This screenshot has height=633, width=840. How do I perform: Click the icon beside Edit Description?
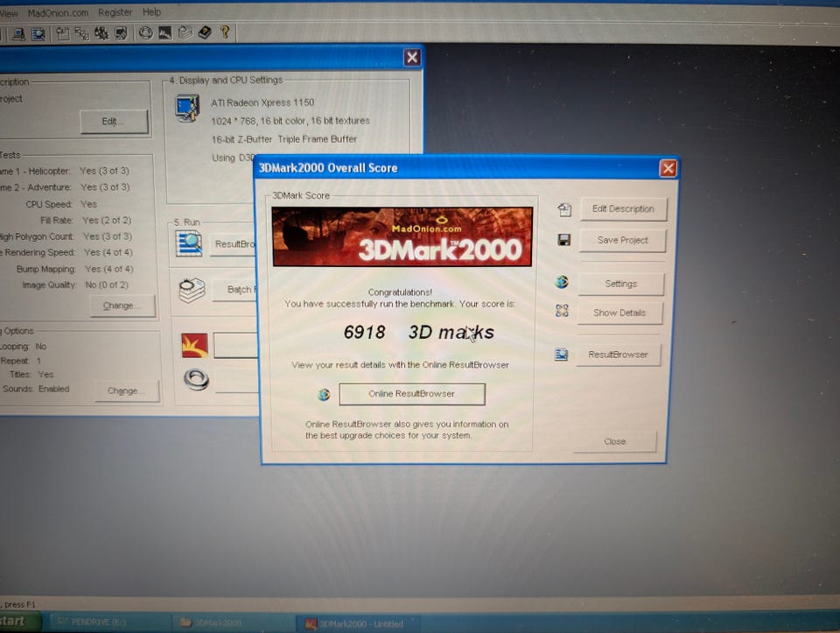(x=564, y=209)
